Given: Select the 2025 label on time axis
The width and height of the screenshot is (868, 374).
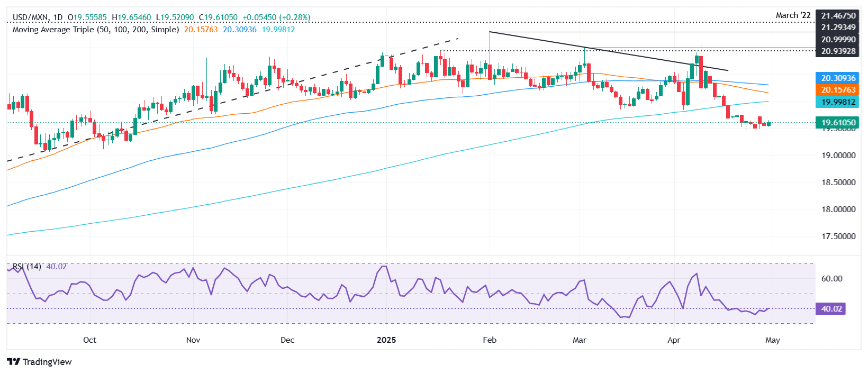Looking at the screenshot, I should pyautogui.click(x=386, y=340).
